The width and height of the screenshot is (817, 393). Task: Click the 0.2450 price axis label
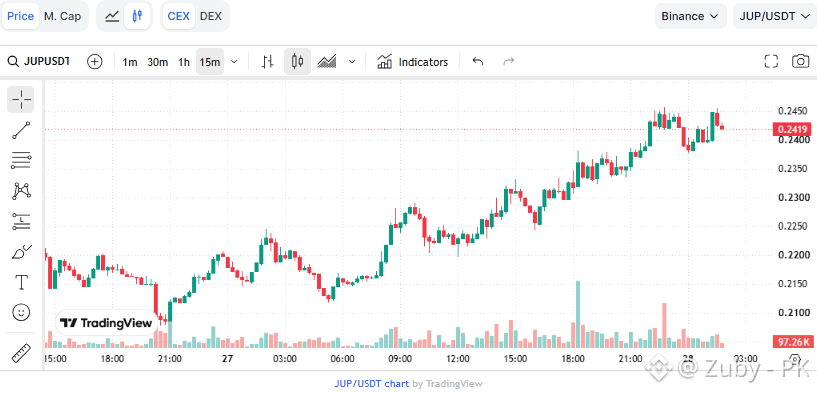click(x=793, y=111)
